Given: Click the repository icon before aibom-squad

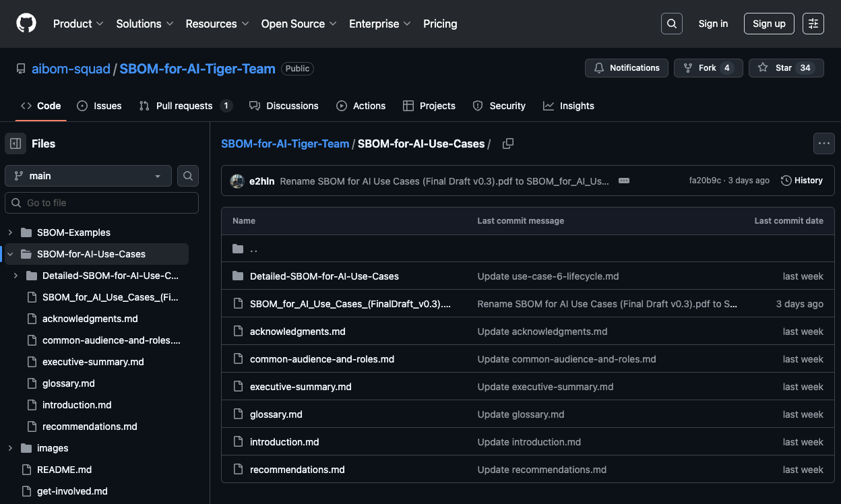Looking at the screenshot, I should pos(21,69).
